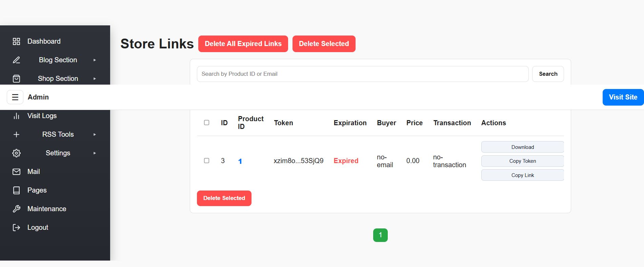Check the select-all checkbox in table header
644x267 pixels.
pos(206,123)
